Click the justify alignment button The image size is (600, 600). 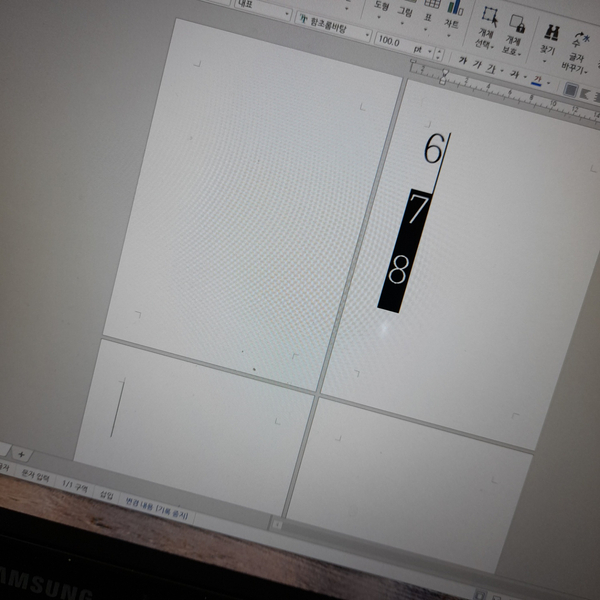(571, 90)
